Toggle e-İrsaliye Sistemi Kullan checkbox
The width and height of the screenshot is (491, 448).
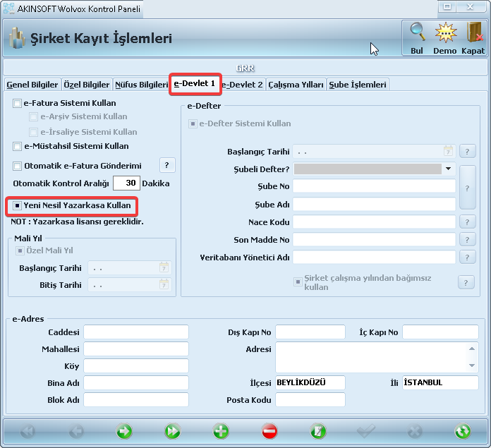pos(33,132)
